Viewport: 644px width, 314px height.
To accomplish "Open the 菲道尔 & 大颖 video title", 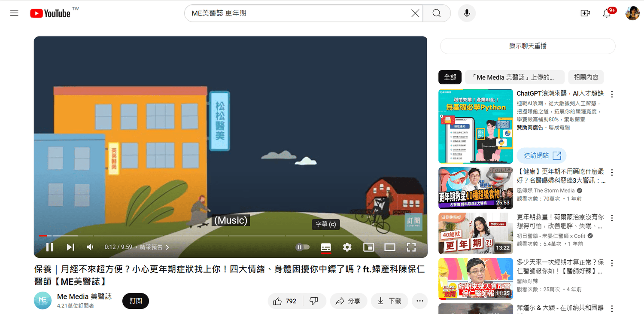I will click(x=560, y=308).
